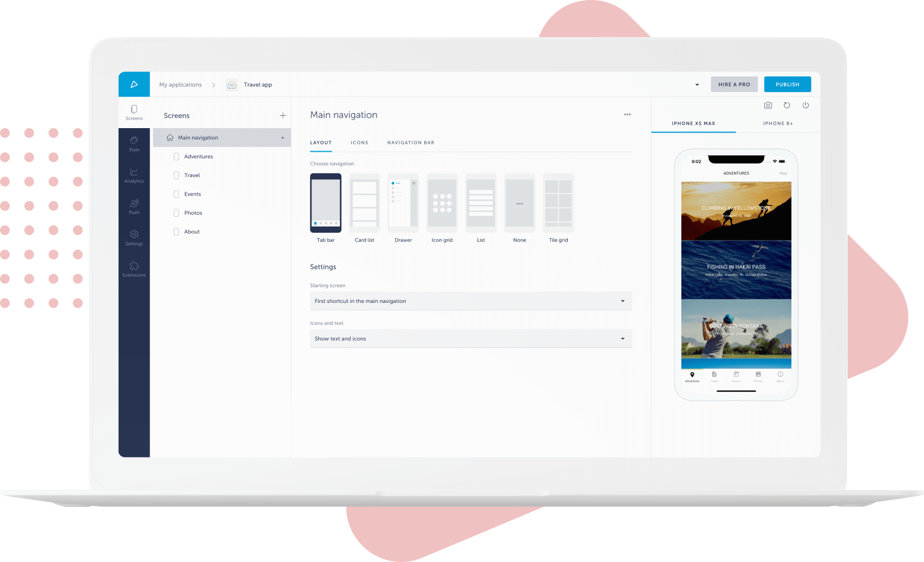Tap the Photos tab icon in phone preview
Image resolution: width=924 pixels, height=562 pixels.
coord(758,374)
